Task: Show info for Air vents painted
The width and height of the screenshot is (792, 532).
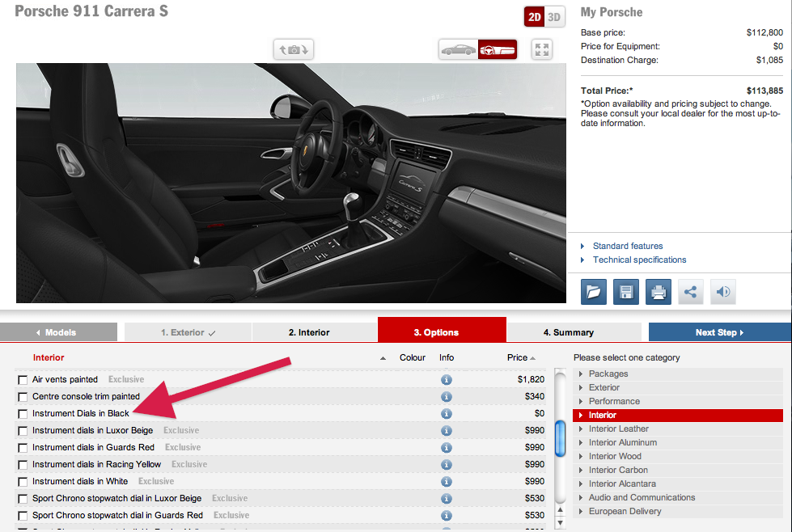Action: [x=446, y=380]
